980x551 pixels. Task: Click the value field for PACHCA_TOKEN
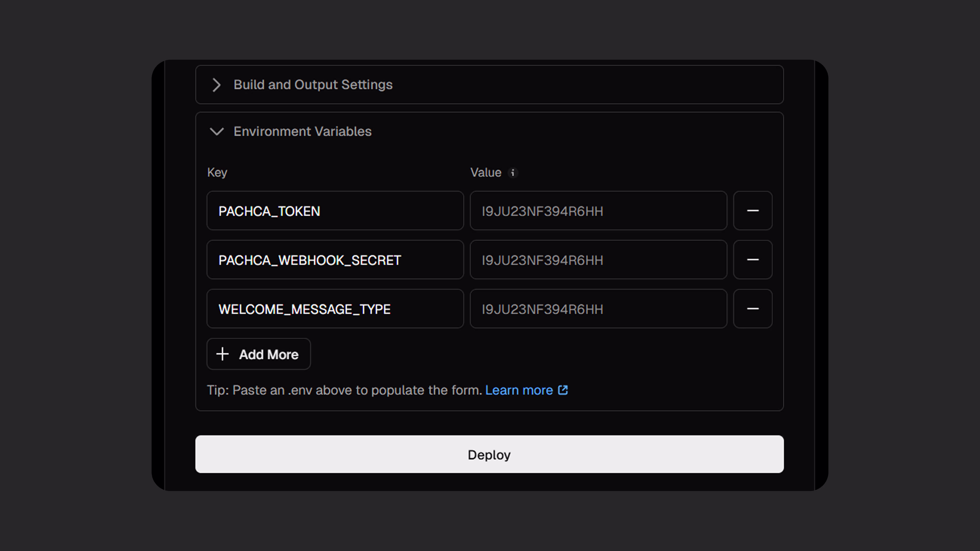pyautogui.click(x=598, y=211)
